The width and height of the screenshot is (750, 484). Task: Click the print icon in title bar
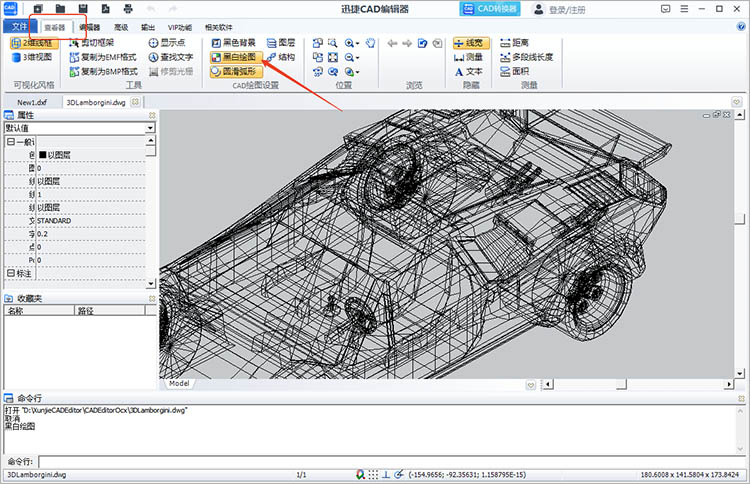point(128,9)
